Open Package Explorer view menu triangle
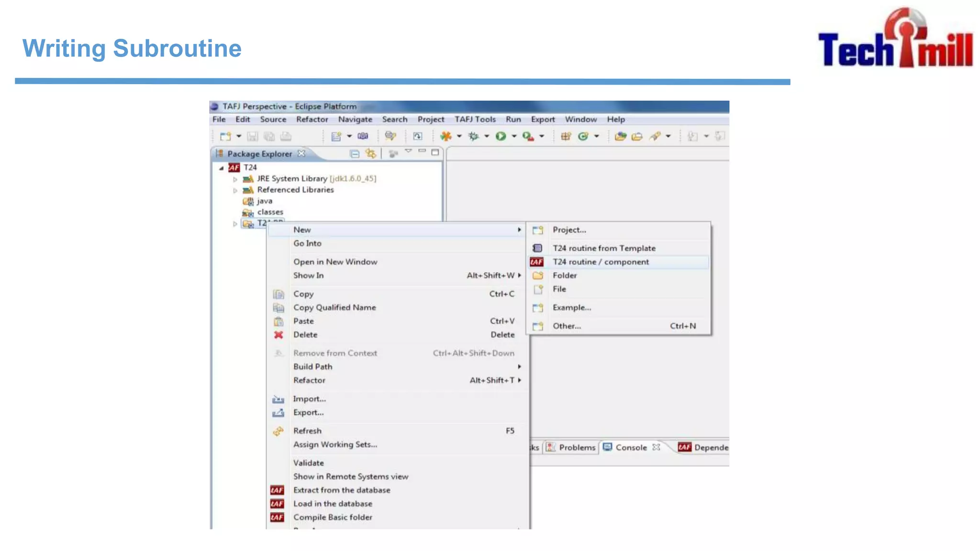The height and width of the screenshot is (551, 980). [408, 151]
